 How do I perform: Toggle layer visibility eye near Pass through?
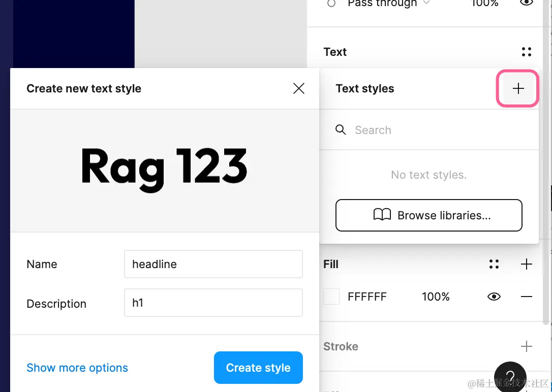526,3
